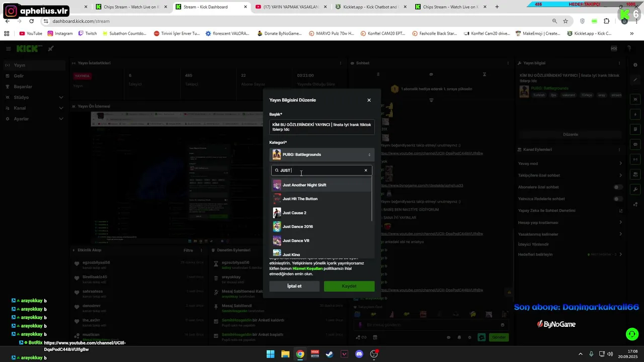This screenshot has width=644, height=362.
Task: Open File Explorer from taskbar
Action: coord(285,354)
